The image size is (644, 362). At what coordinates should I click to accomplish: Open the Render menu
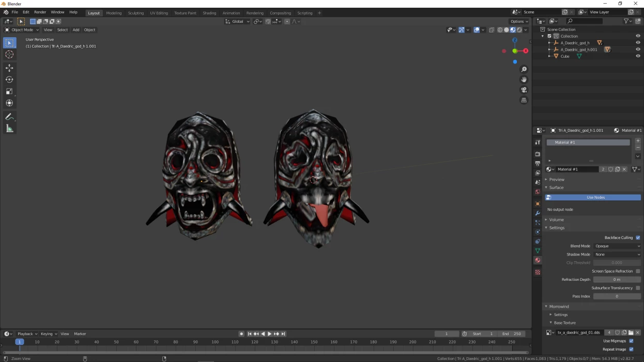[x=40, y=12]
